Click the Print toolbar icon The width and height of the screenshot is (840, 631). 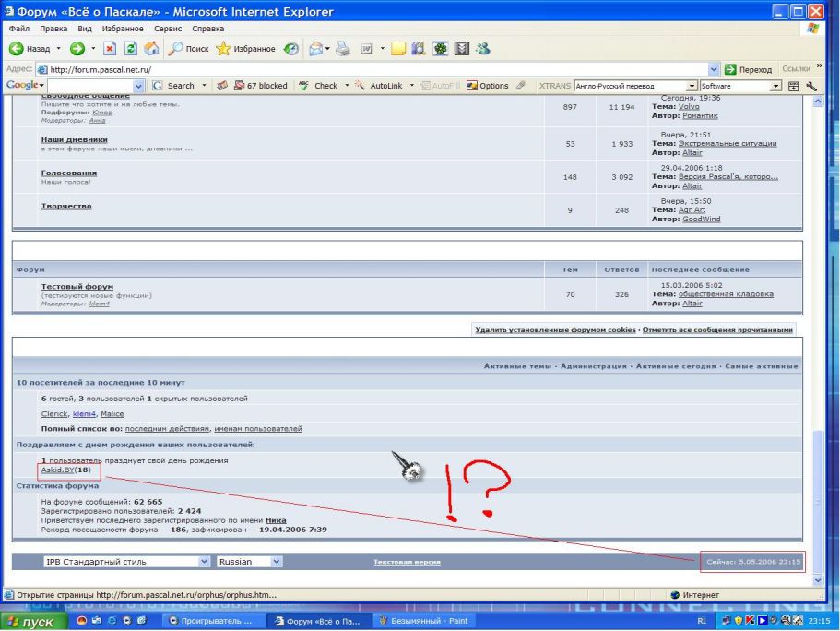[343, 49]
